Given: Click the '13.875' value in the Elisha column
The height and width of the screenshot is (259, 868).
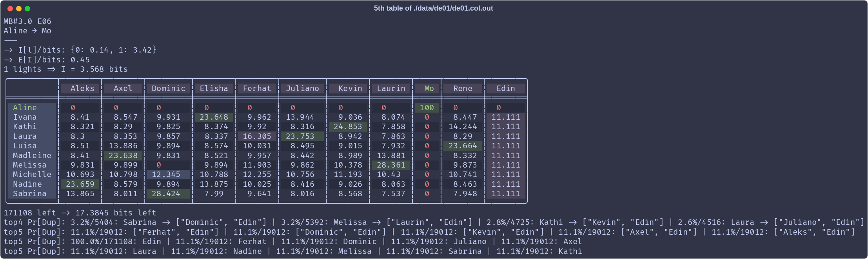Looking at the screenshot, I should [214, 184].
